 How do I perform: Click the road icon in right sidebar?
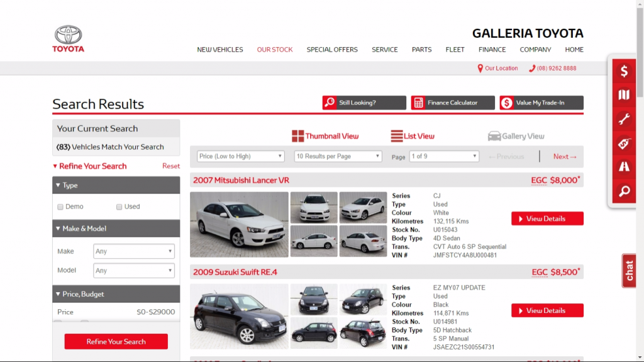pos(624,167)
